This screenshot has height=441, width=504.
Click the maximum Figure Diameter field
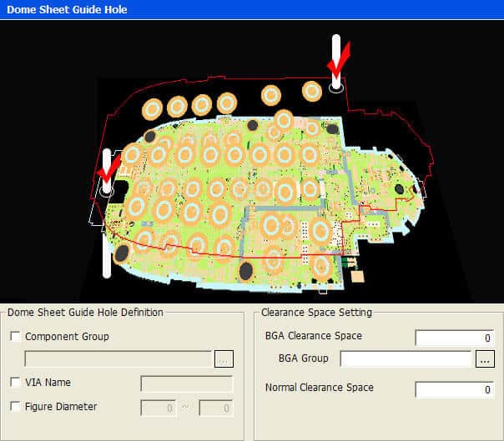tap(215, 408)
